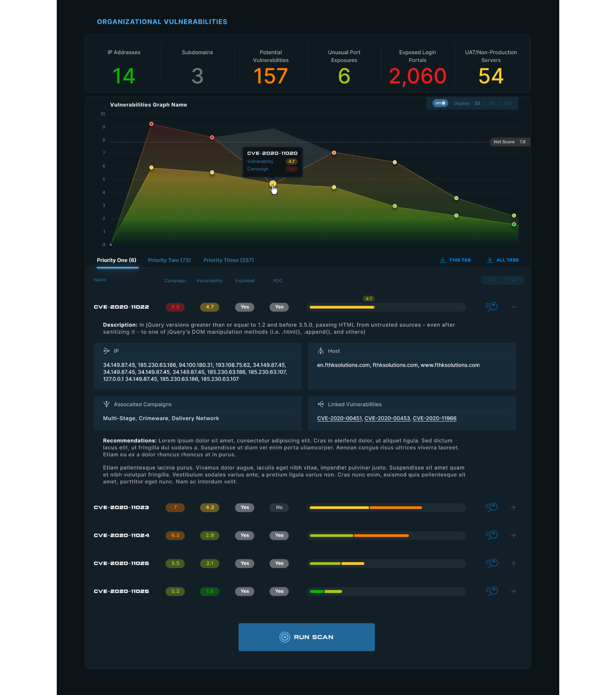Image resolution: width=616 pixels, height=695 pixels.
Task: Set graph display to 100
Action: pyautogui.click(x=507, y=103)
